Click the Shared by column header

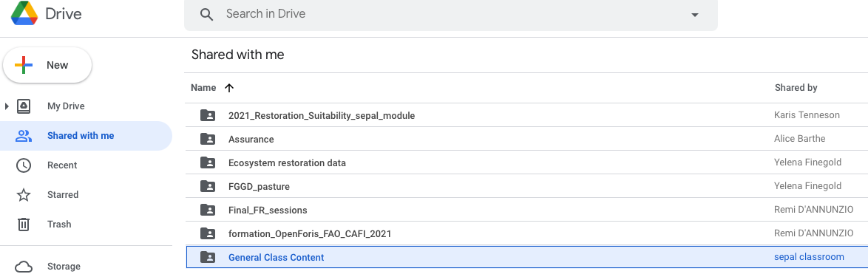(796, 88)
